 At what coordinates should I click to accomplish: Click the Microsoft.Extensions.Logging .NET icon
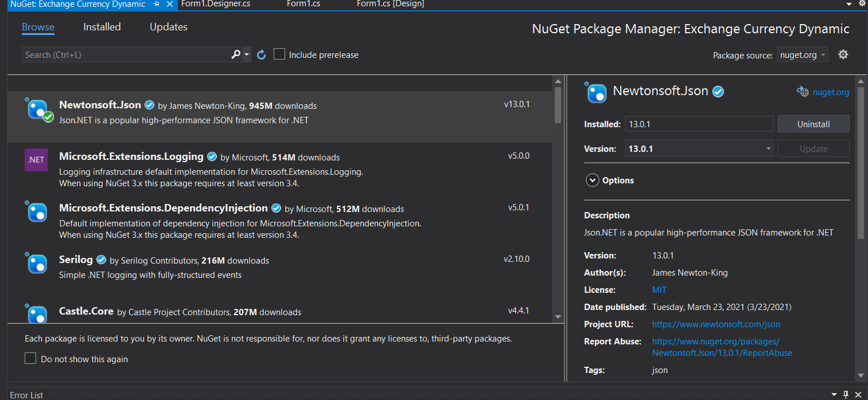point(36,160)
